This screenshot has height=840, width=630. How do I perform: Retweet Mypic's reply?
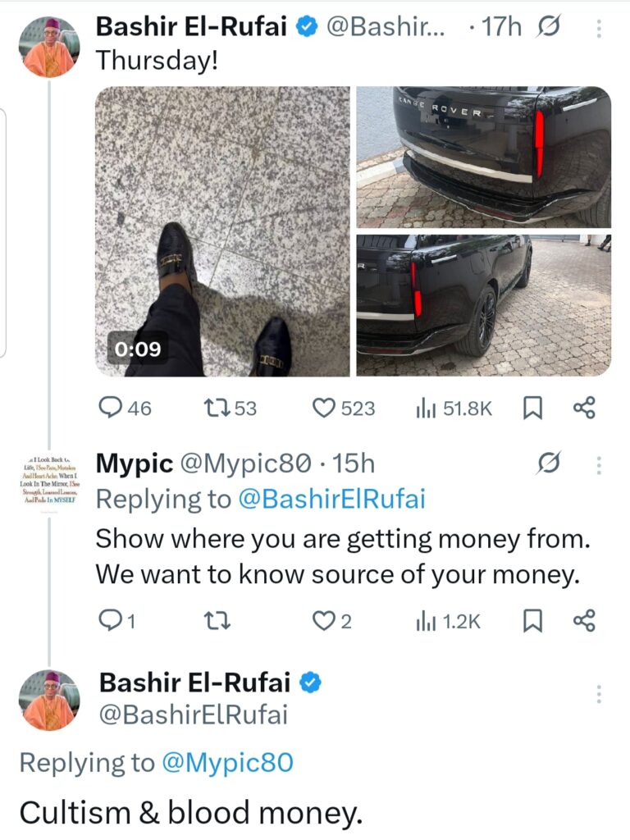coord(215,621)
